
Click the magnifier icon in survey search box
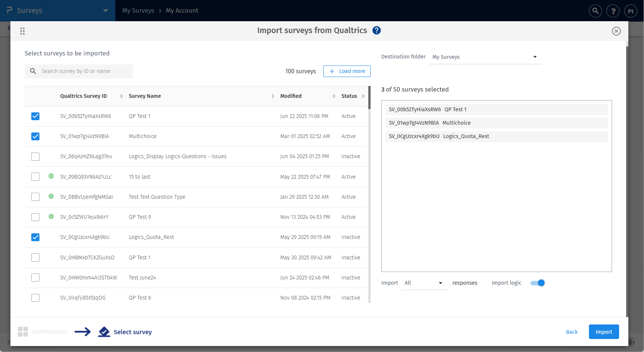pyautogui.click(x=33, y=71)
